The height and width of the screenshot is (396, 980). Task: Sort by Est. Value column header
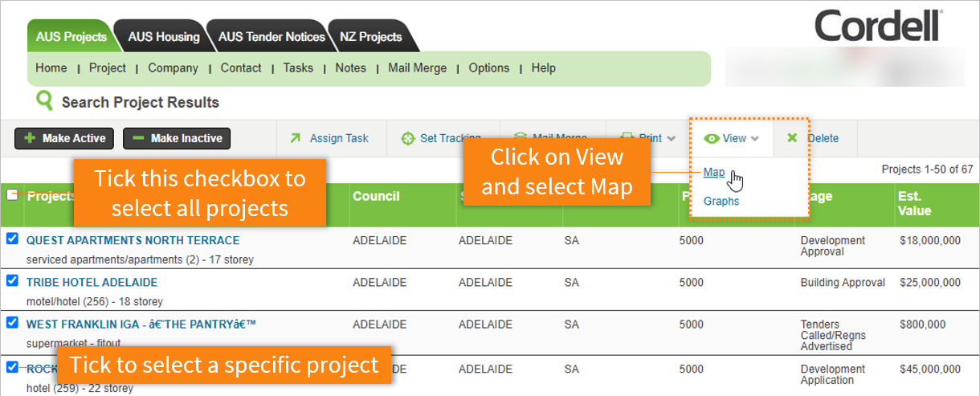coord(914,203)
